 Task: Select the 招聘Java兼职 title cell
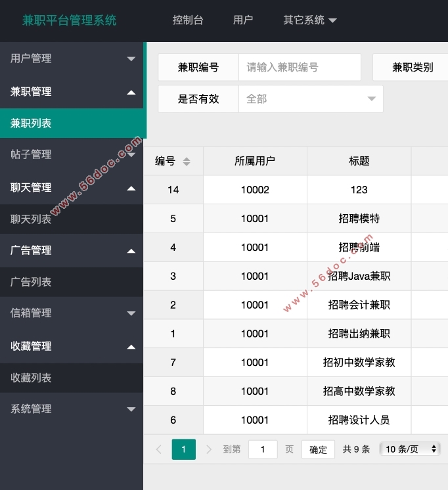tap(359, 276)
